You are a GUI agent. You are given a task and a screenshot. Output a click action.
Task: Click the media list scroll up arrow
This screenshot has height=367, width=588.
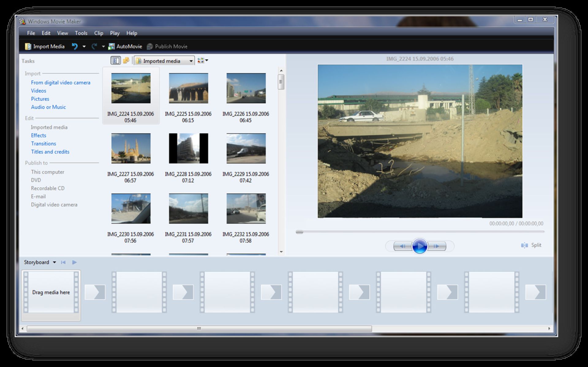coord(281,71)
